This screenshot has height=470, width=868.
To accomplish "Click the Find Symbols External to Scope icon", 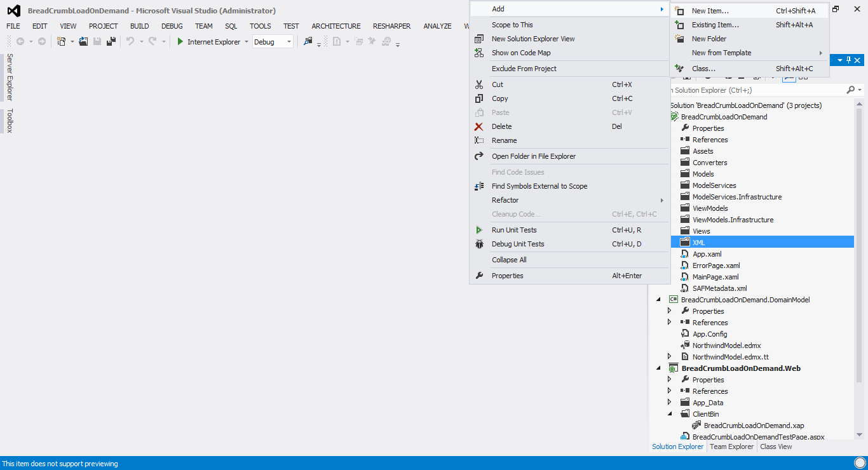I will coord(479,186).
